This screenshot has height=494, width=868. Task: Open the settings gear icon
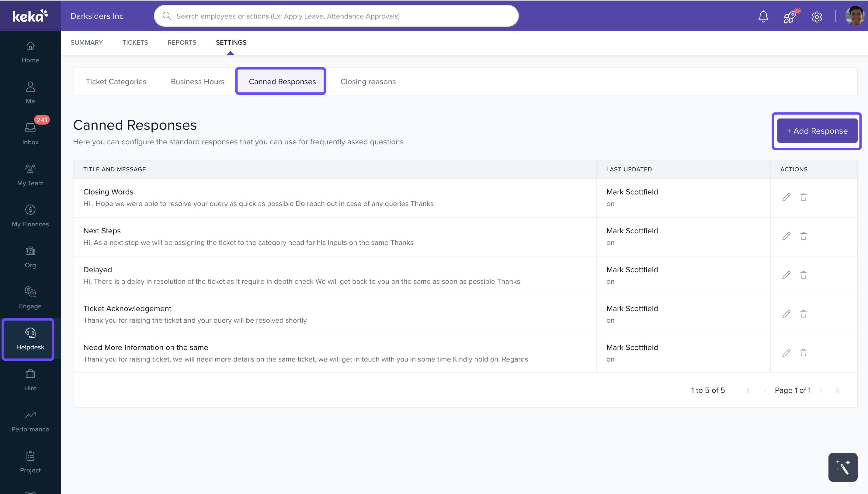[x=817, y=16]
